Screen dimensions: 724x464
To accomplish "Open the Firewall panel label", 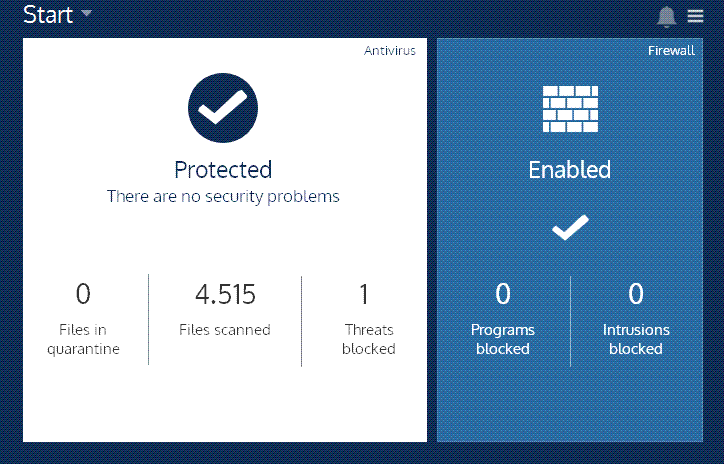I will coord(671,50).
